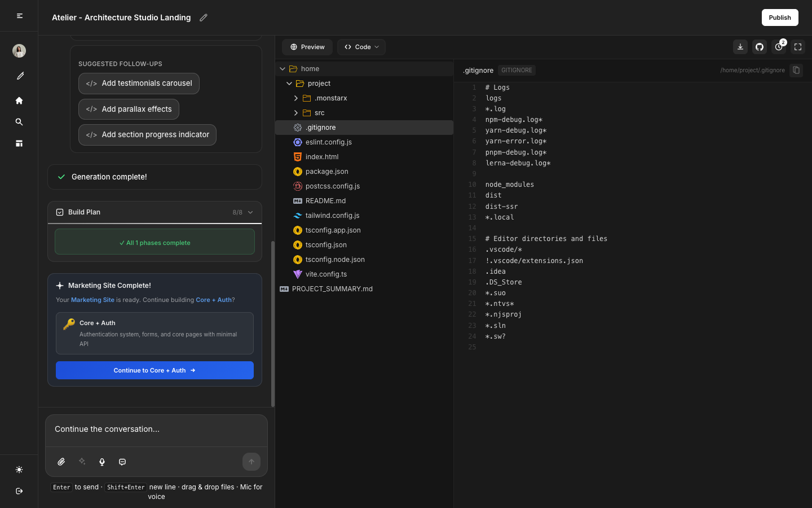Collapse the left navigation with the hamburger toggle

[x=19, y=16]
